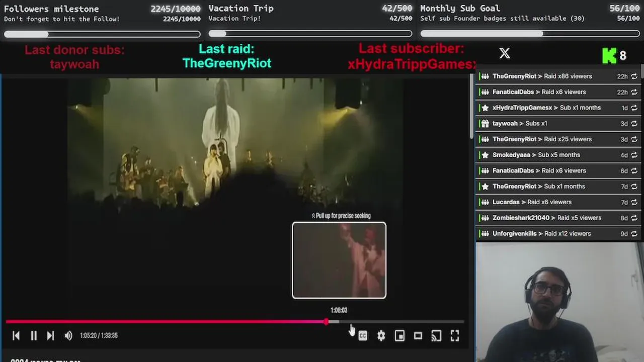Pause the playing video
Image resolution: width=644 pixels, height=362 pixels.
tap(34, 335)
